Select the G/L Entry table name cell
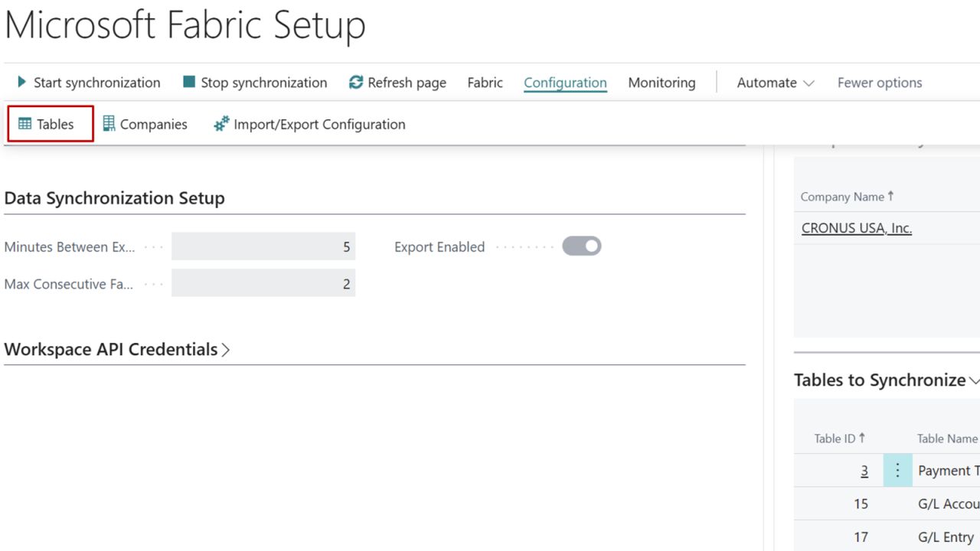This screenshot has width=980, height=551. [946, 536]
